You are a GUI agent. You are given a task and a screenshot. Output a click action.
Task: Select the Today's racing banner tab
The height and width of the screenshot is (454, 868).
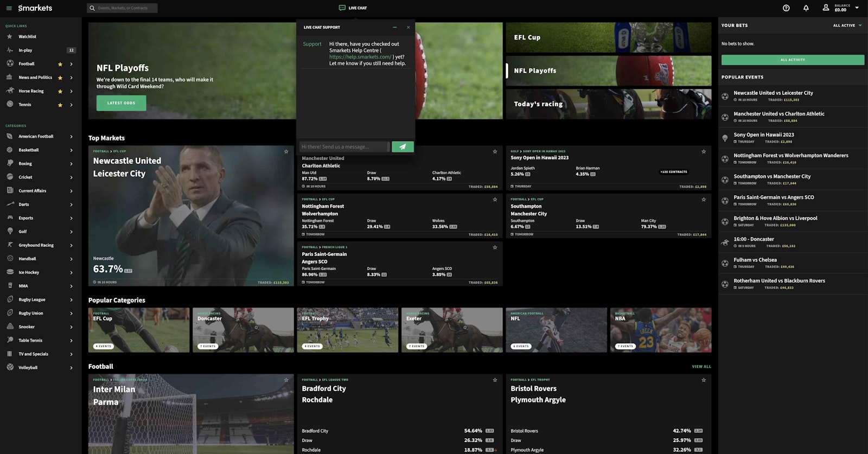pyautogui.click(x=608, y=104)
